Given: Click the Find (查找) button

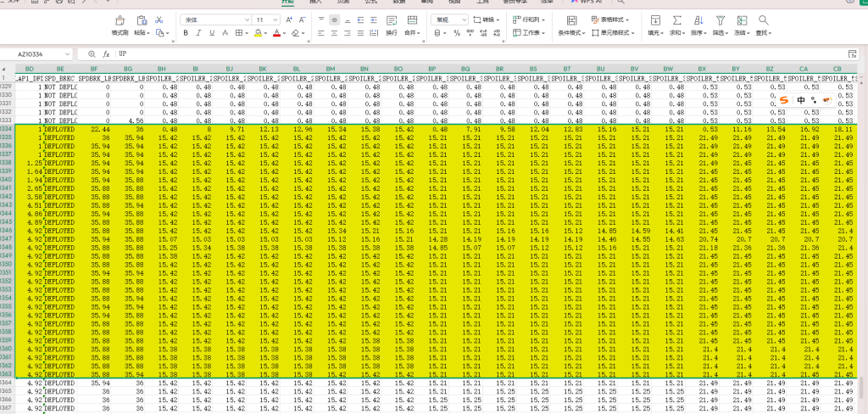Looking at the screenshot, I should (x=764, y=25).
